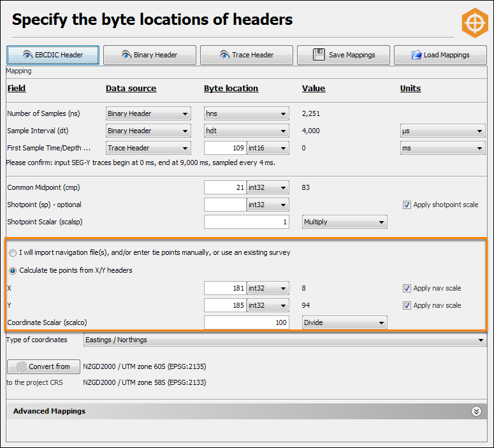Screen dimensions: 494x448
Task: Click Load Mappings button
Action: [x=440, y=55]
